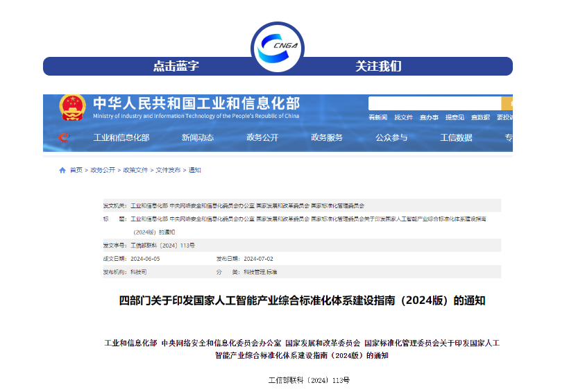The height and width of the screenshot is (392, 585).
Task: Click the red dragon logo beside the navigation
Action: (x=64, y=137)
